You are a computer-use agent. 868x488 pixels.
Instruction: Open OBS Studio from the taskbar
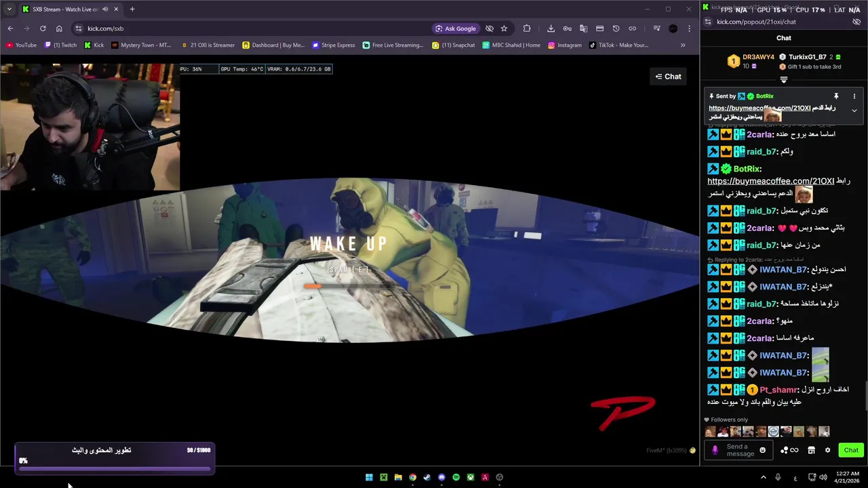coord(500,477)
